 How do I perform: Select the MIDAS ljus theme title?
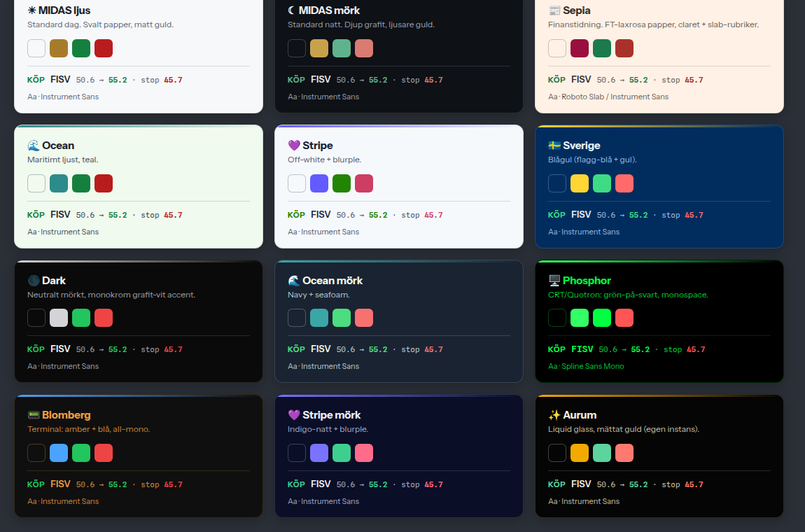[x=64, y=10]
